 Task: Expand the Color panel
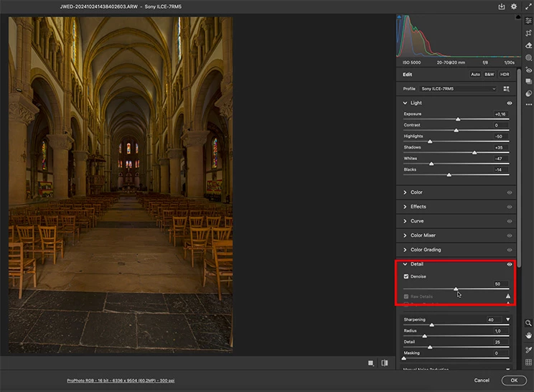tap(405, 192)
